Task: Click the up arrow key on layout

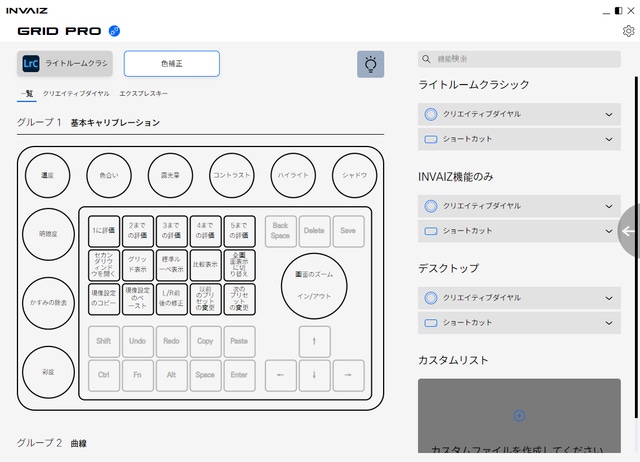Action: click(x=314, y=341)
